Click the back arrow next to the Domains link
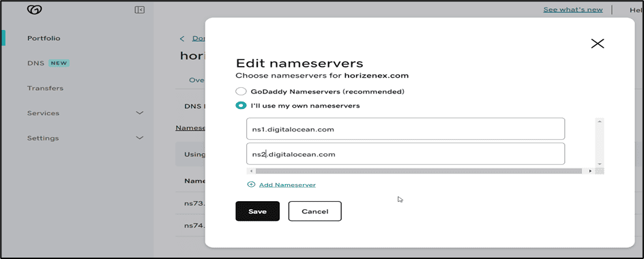Screen dimensions: 644x259 coord(182,39)
